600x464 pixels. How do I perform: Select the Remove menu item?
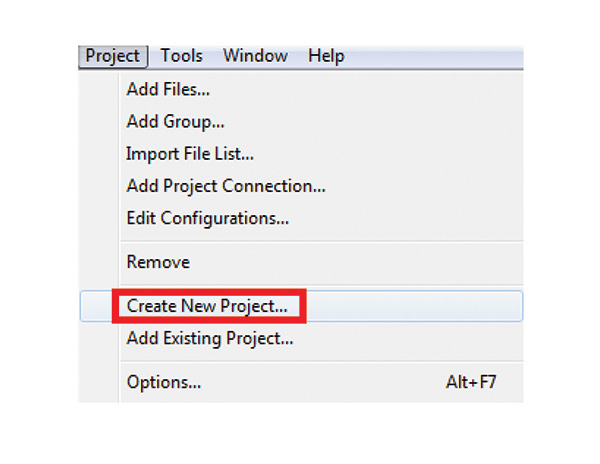(158, 262)
